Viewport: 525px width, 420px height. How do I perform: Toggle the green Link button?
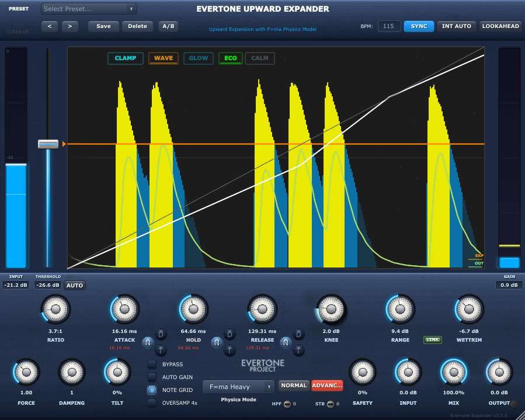[433, 340]
